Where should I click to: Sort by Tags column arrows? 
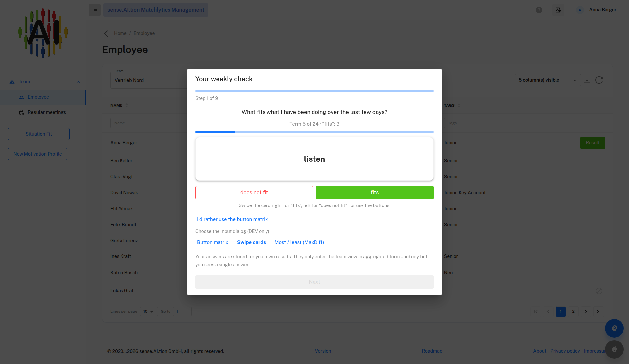click(x=459, y=105)
